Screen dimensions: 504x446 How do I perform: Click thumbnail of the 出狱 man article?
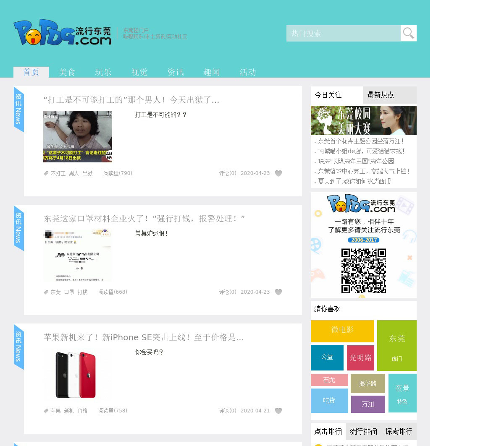point(78,136)
